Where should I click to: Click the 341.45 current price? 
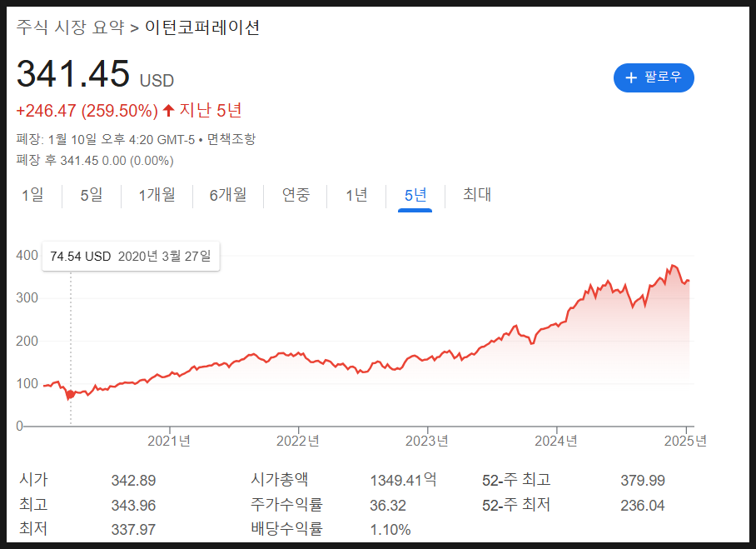coord(73,74)
